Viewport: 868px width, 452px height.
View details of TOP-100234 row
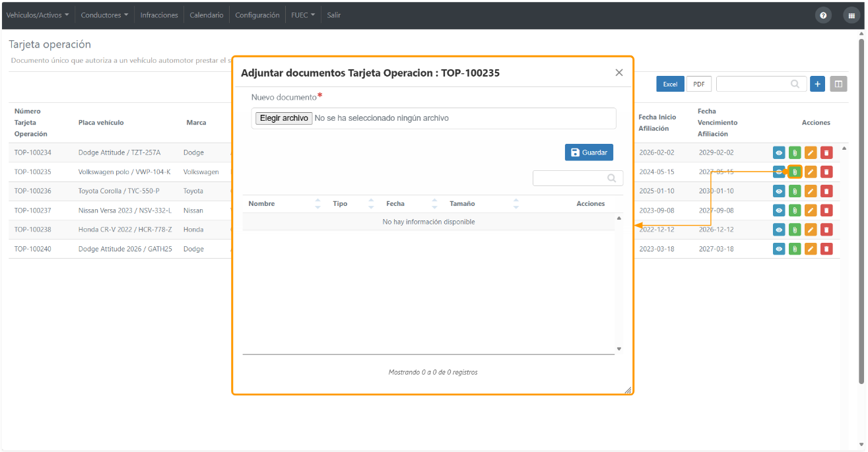click(780, 153)
